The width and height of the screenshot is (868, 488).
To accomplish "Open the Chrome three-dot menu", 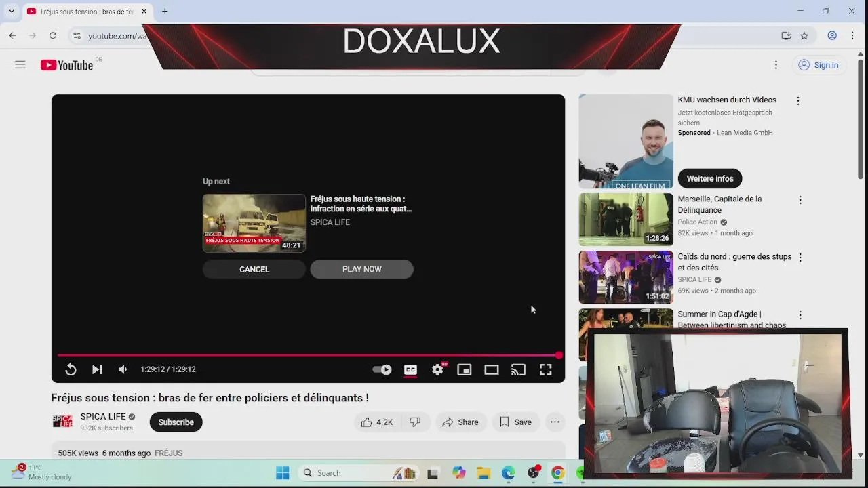I will point(852,35).
